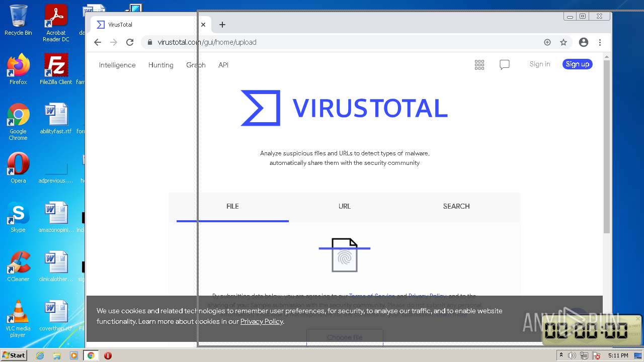Click the page vertical scrollbar
This screenshot has height=362, width=644.
click(607, 146)
